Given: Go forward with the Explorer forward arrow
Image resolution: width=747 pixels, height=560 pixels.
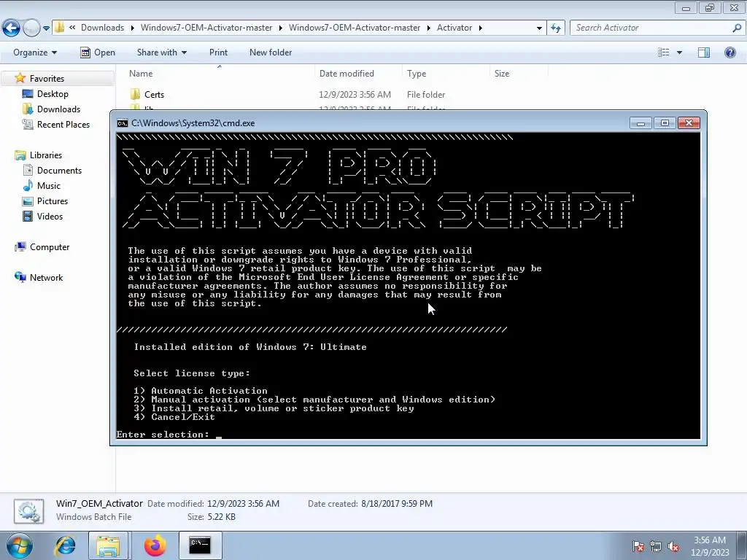Looking at the screenshot, I should coord(31,28).
